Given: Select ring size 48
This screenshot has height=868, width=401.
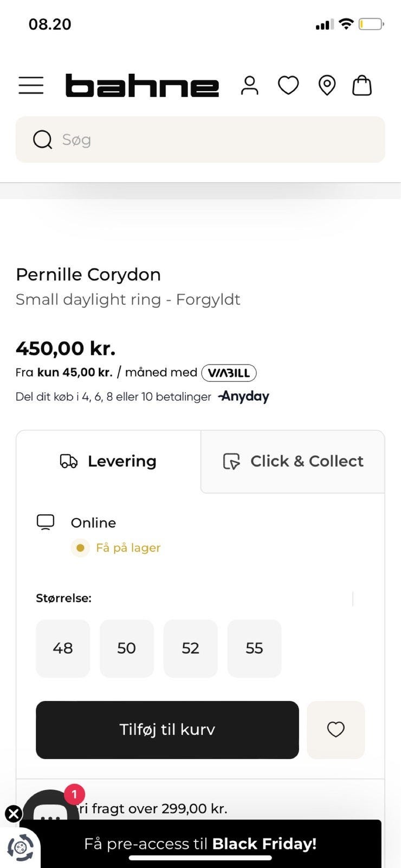Looking at the screenshot, I should pos(63,648).
